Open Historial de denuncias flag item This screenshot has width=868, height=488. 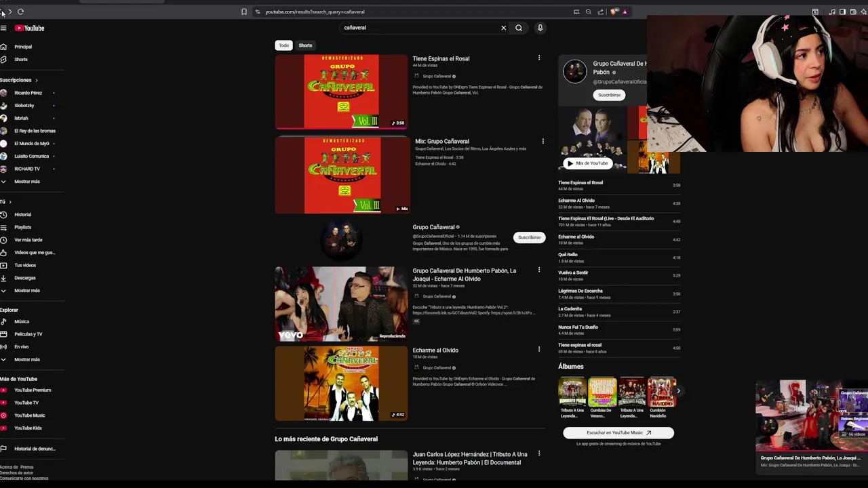point(35,449)
